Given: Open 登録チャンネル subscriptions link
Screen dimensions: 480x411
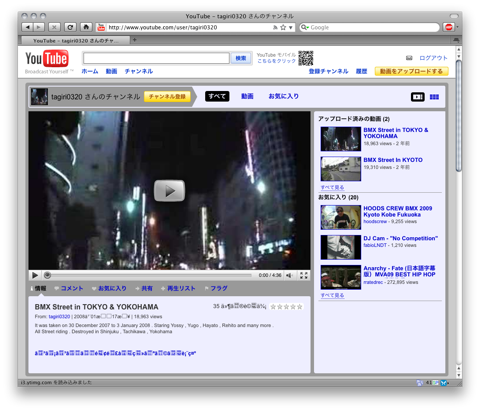Looking at the screenshot, I should pyautogui.click(x=328, y=71).
